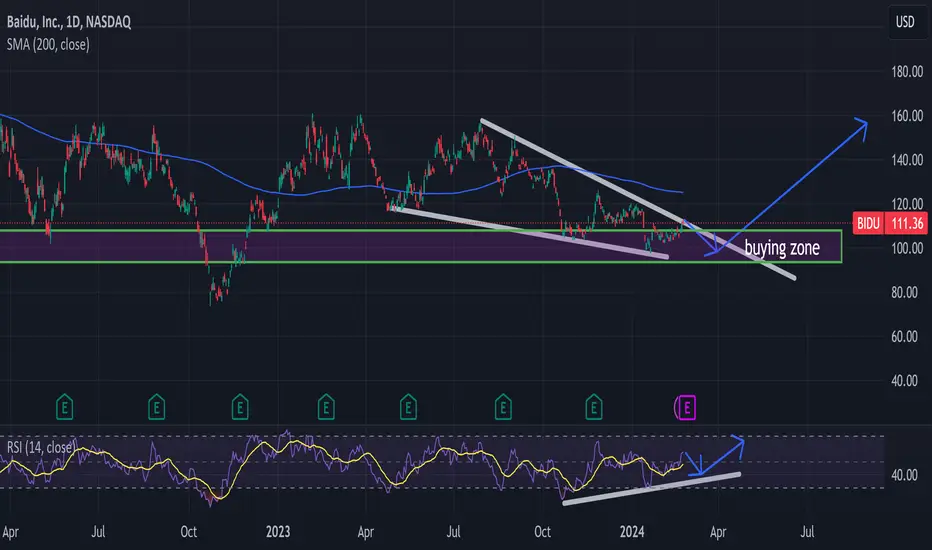Click the Jul label after 2024
This screenshot has height=550, width=932.
pos(807,532)
